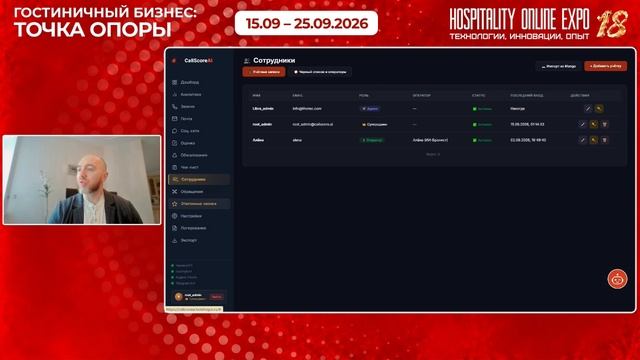Click the Алёна name cell
The width and height of the screenshot is (640, 360).
258,140
